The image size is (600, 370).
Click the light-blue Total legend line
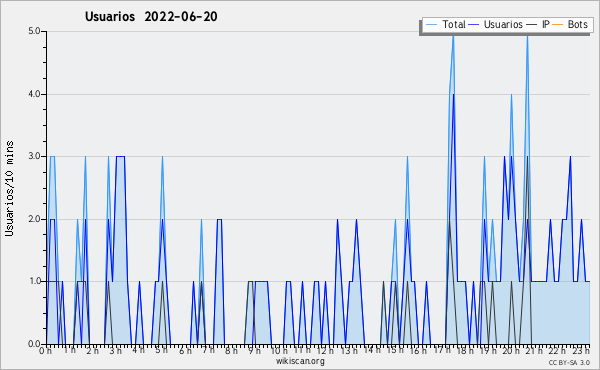(x=432, y=25)
